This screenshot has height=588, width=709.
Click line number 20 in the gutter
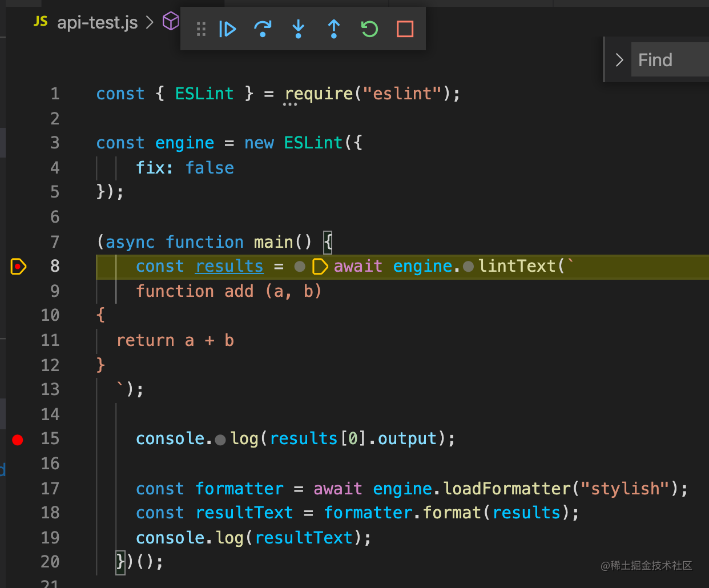point(50,562)
